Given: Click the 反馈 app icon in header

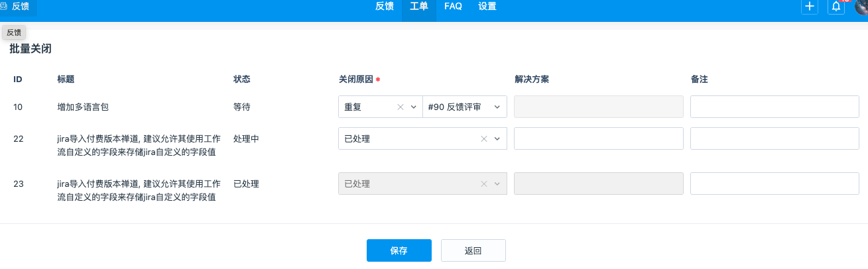Looking at the screenshot, I should [4, 7].
